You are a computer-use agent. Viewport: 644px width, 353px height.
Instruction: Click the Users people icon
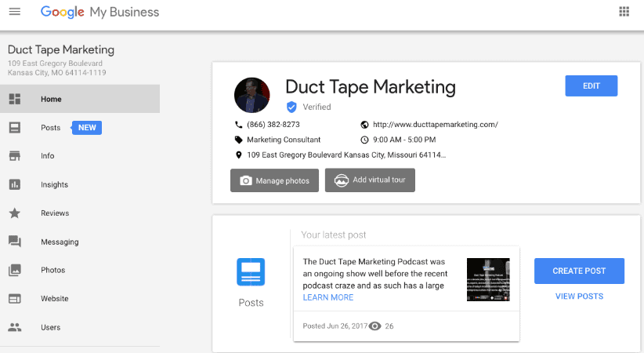coord(14,327)
